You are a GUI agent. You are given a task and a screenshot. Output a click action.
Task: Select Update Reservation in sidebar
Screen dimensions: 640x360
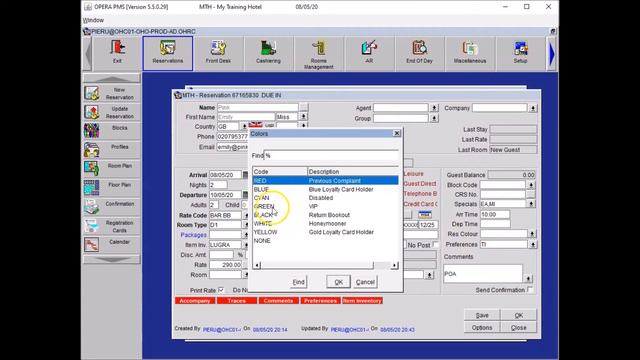(x=112, y=112)
